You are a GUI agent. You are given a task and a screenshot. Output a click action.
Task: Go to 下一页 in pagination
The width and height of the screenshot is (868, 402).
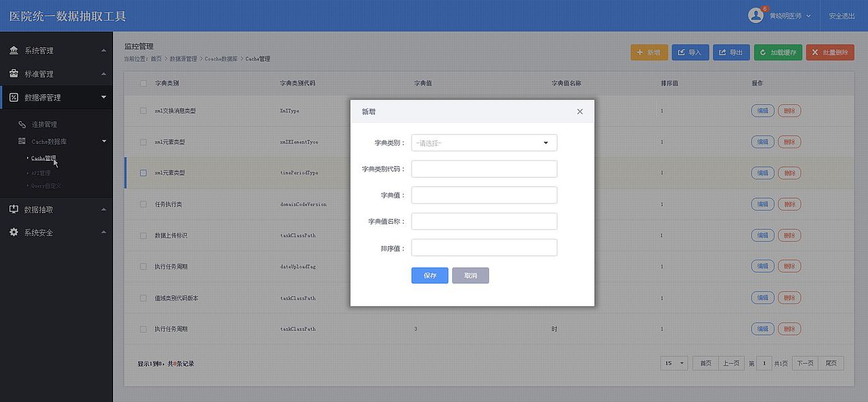[805, 363]
